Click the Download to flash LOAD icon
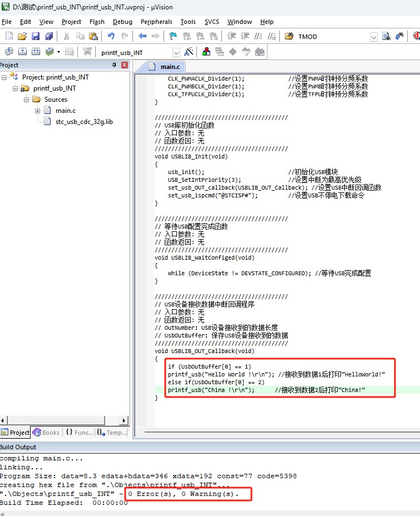This screenshot has width=420, height=516. [x=87, y=52]
